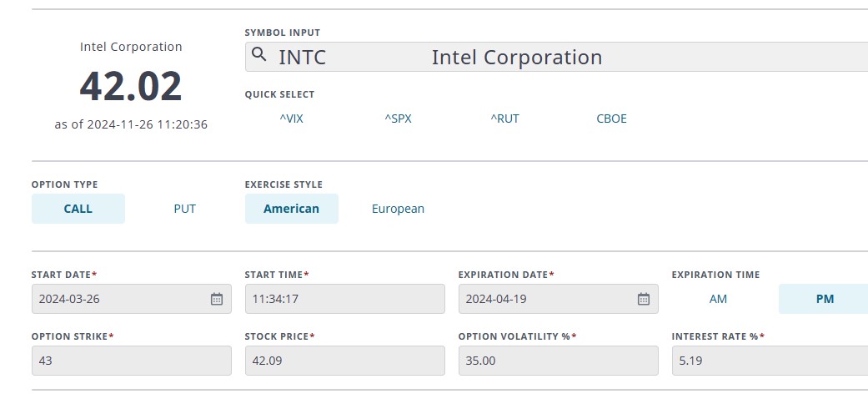Click the OPTION TYPE label

(65, 184)
